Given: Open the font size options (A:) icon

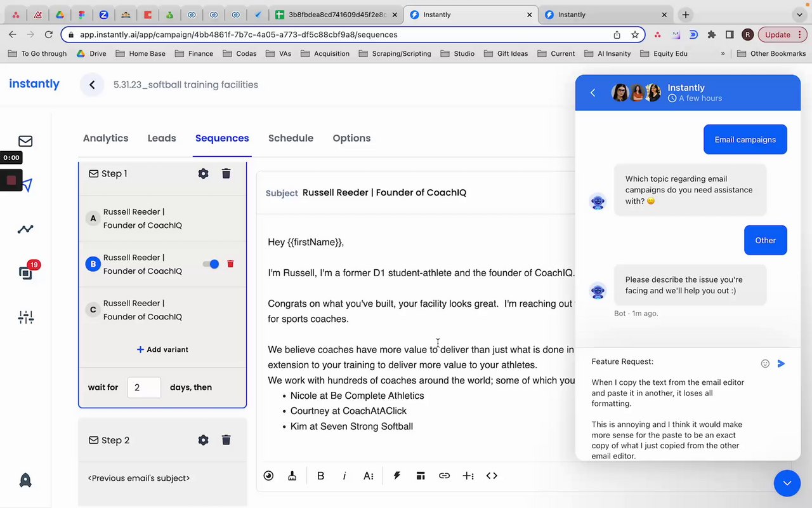Looking at the screenshot, I should [368, 476].
